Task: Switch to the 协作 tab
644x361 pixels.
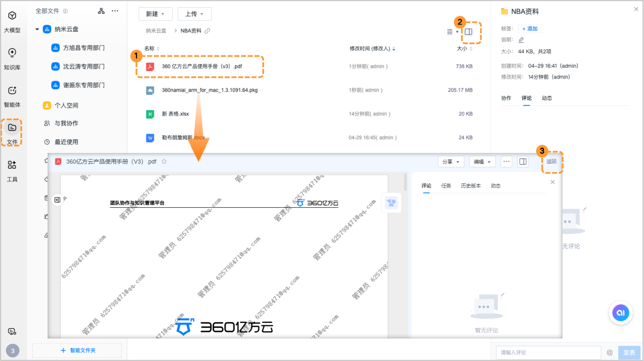Action: 506,98
